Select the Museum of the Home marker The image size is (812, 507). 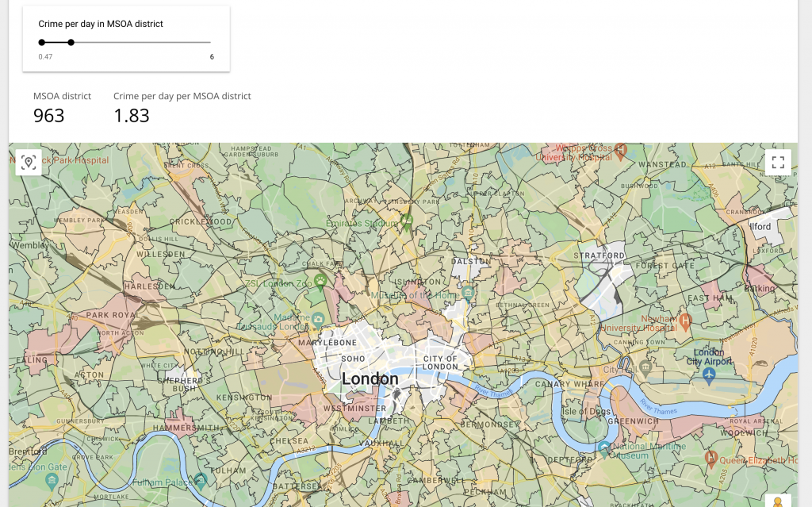coord(468,294)
